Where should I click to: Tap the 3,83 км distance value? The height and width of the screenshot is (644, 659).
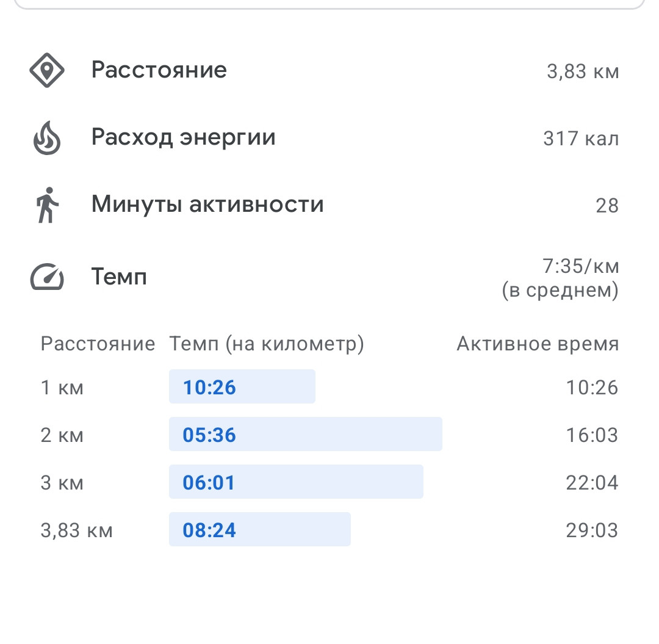click(583, 71)
